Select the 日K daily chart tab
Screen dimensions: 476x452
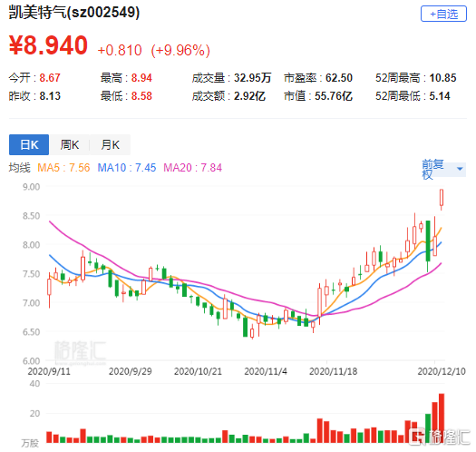29,144
